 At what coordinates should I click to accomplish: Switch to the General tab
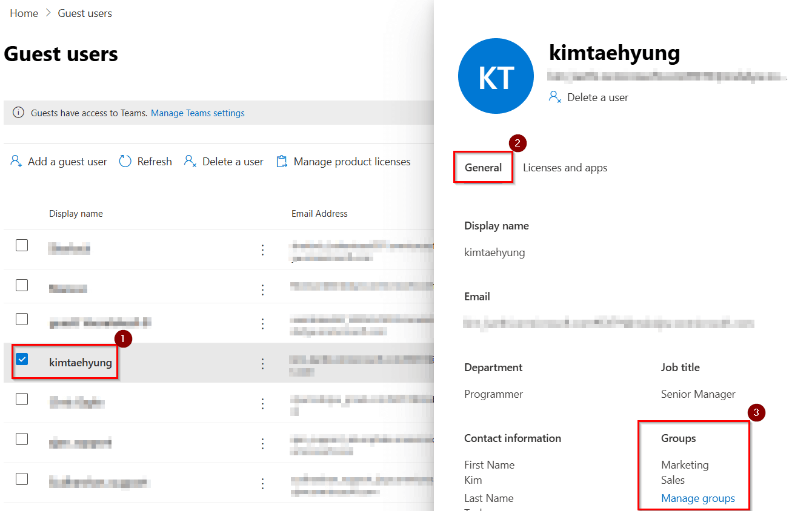click(483, 168)
